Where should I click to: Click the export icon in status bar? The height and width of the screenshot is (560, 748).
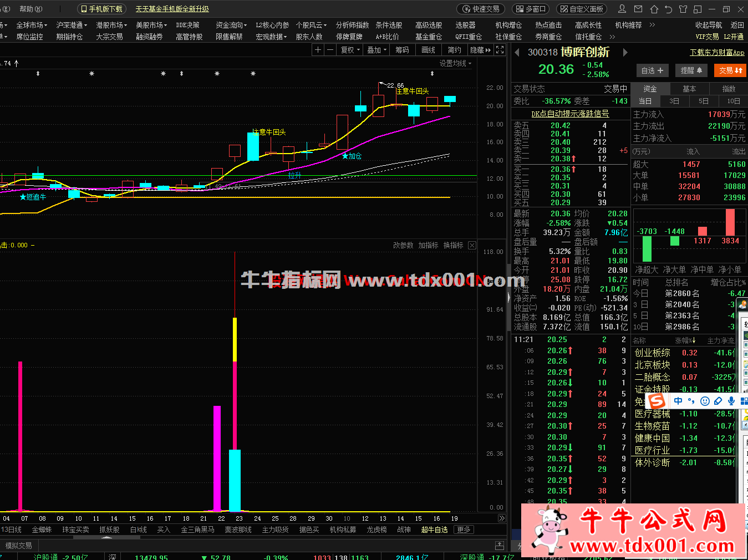tap(500, 546)
